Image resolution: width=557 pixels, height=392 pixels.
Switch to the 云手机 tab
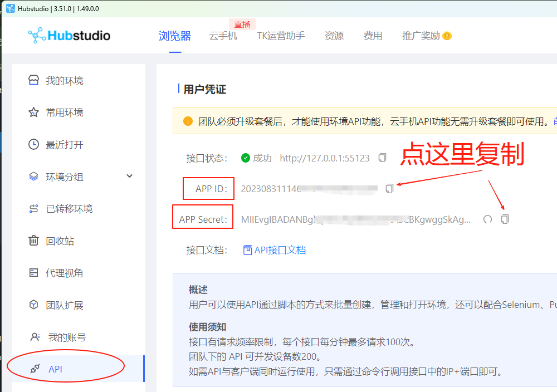coord(223,36)
